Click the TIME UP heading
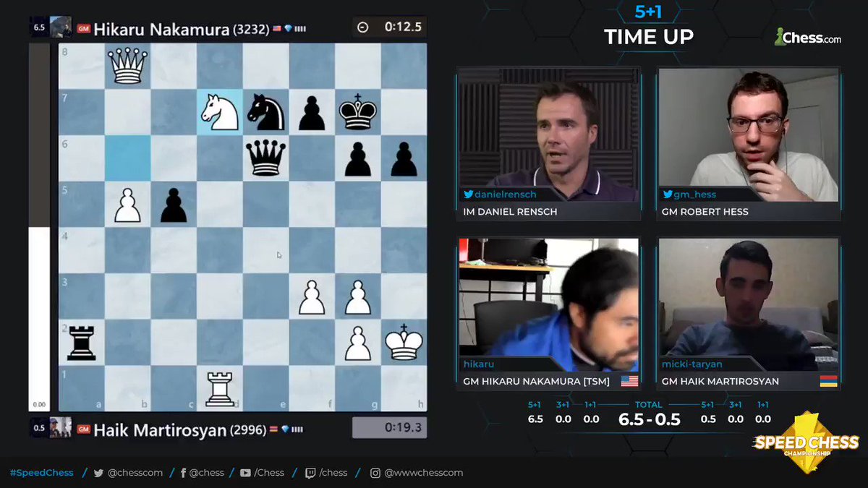 pyautogui.click(x=649, y=37)
